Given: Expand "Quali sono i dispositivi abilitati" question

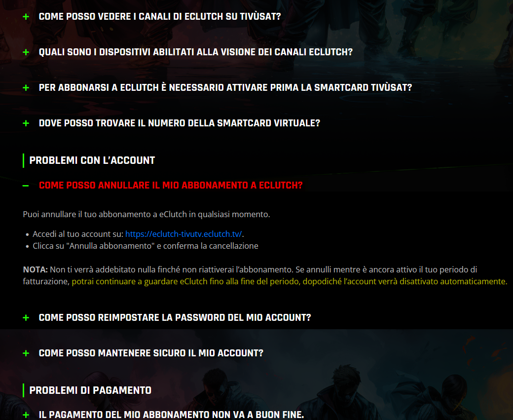Looking at the screenshot, I should (x=196, y=52).
